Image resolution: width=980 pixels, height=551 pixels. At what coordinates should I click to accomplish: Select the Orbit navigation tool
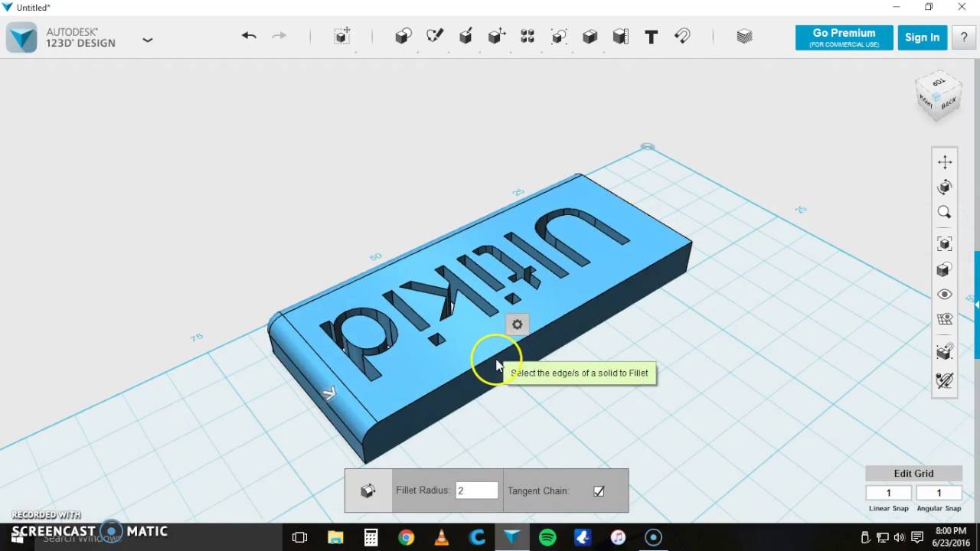[945, 187]
